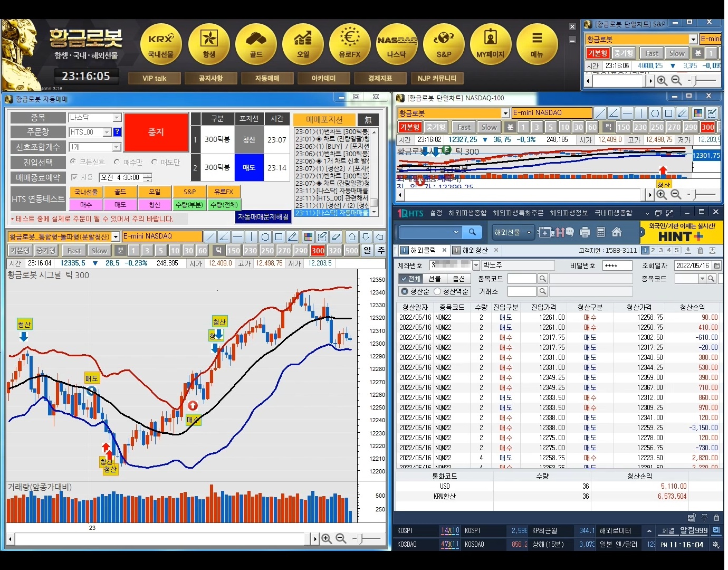Open 국내파생종합 menu
Viewport: 728px width, 570px height.
tap(614, 213)
